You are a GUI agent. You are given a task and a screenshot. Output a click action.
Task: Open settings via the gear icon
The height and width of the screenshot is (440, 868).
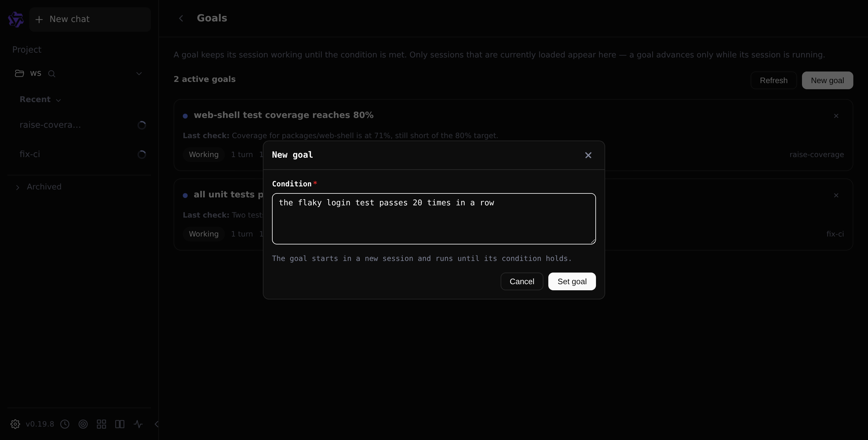(15, 424)
